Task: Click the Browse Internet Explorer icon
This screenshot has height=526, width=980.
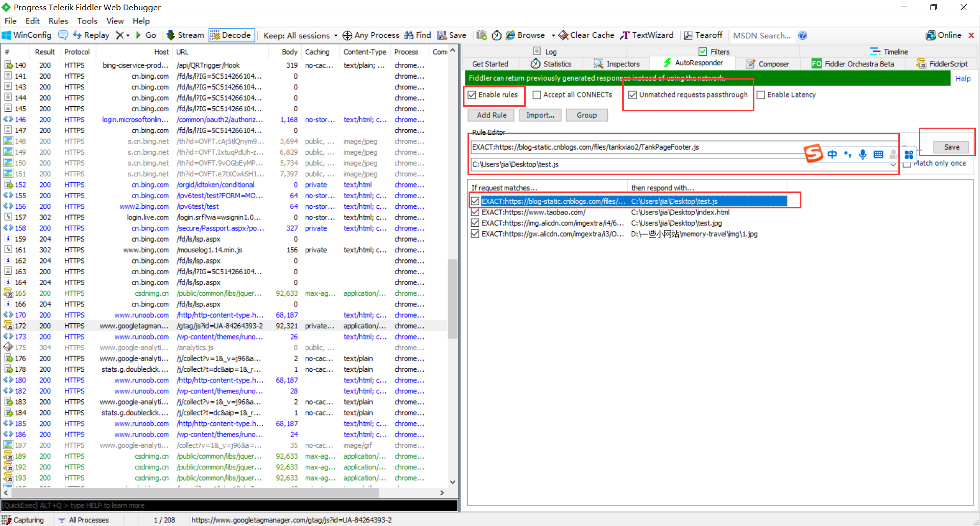Action: [510, 35]
